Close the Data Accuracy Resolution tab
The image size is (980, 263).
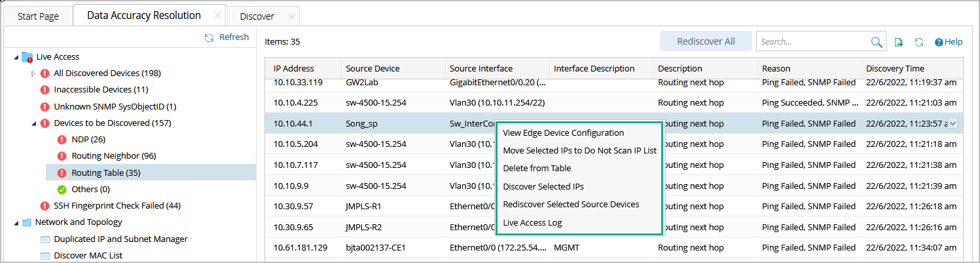click(217, 15)
